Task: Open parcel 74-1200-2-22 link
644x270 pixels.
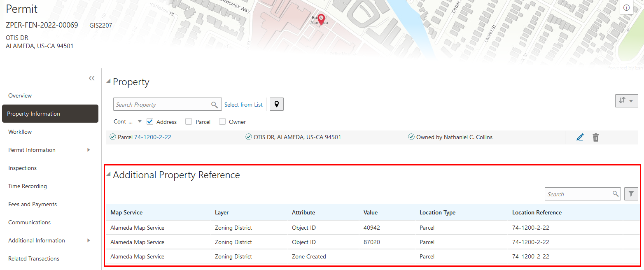Action: (x=153, y=137)
